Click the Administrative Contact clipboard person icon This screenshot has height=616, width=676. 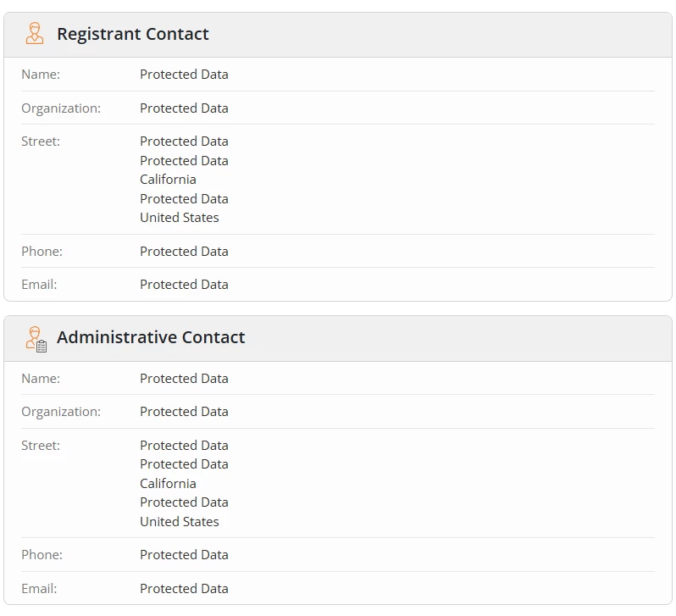36,338
